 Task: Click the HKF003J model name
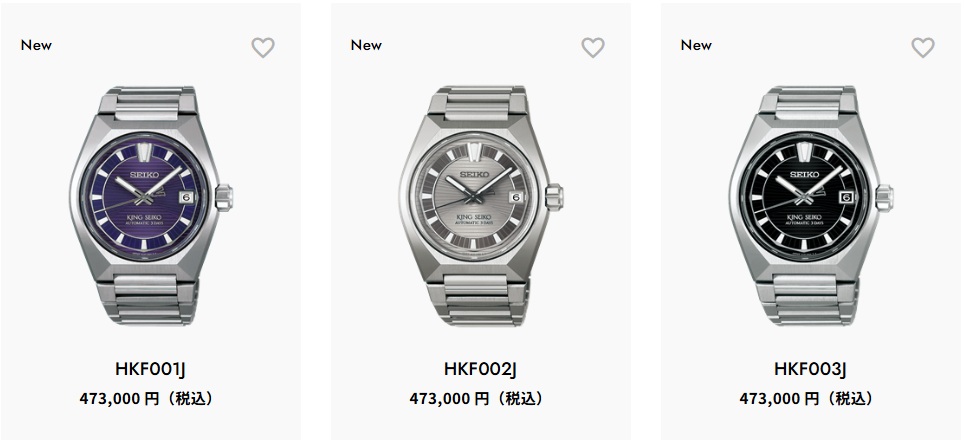coord(808,370)
